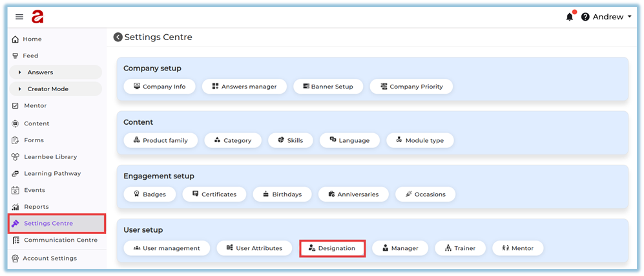Screen dimensions: 644x276
Task: Click the hamburger menu icon
Action: (19, 17)
